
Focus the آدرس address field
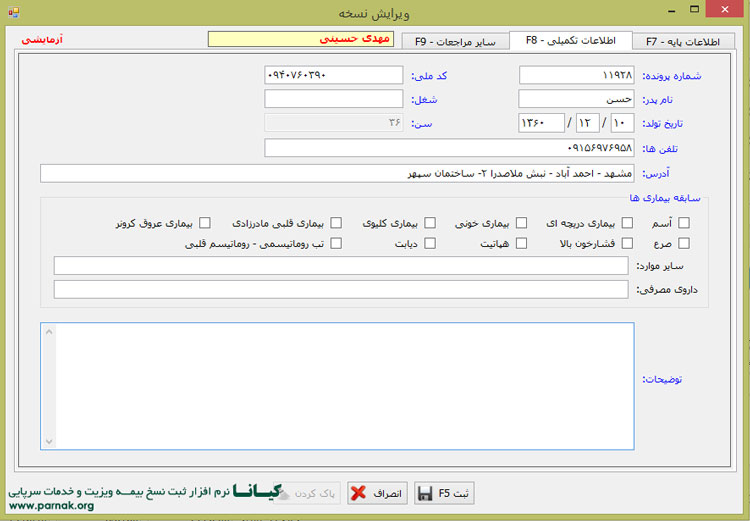click(329, 174)
